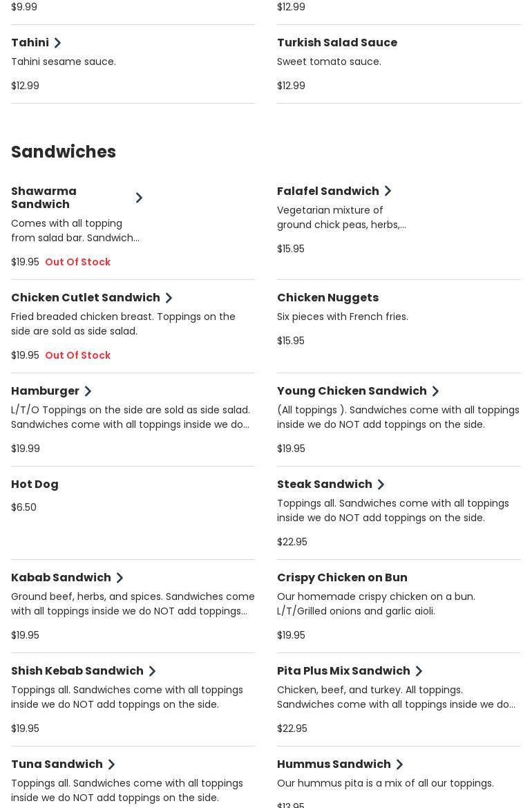The height and width of the screenshot is (808, 532).
Task: Select Crispy Chicken on Bun
Action: (342, 577)
